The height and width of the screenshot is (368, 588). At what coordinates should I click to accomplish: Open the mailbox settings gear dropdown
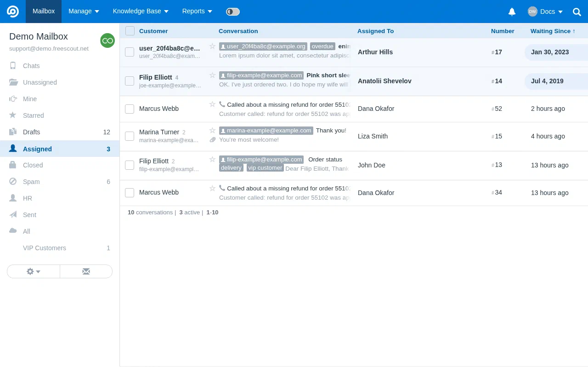click(34, 271)
